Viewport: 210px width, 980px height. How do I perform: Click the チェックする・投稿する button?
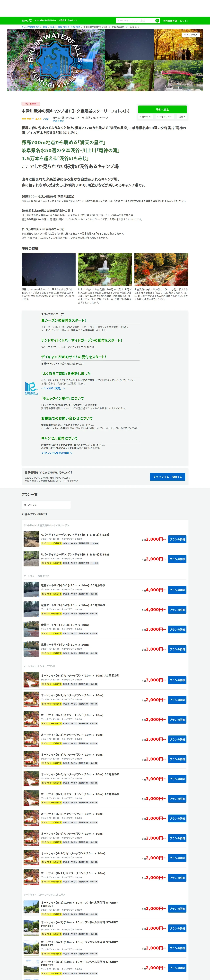coord(167,477)
